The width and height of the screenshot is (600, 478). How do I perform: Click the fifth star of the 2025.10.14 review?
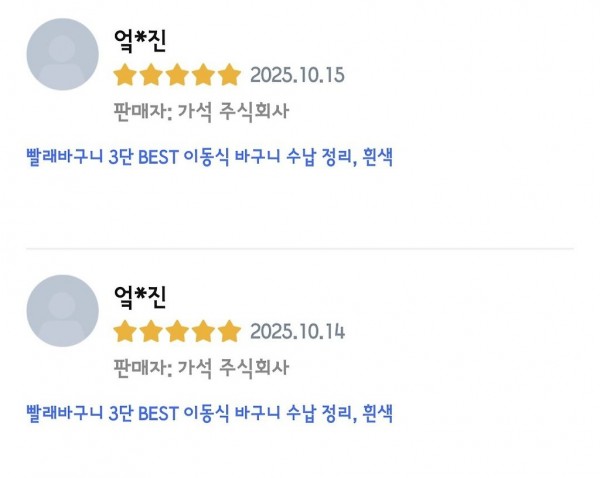click(x=229, y=332)
